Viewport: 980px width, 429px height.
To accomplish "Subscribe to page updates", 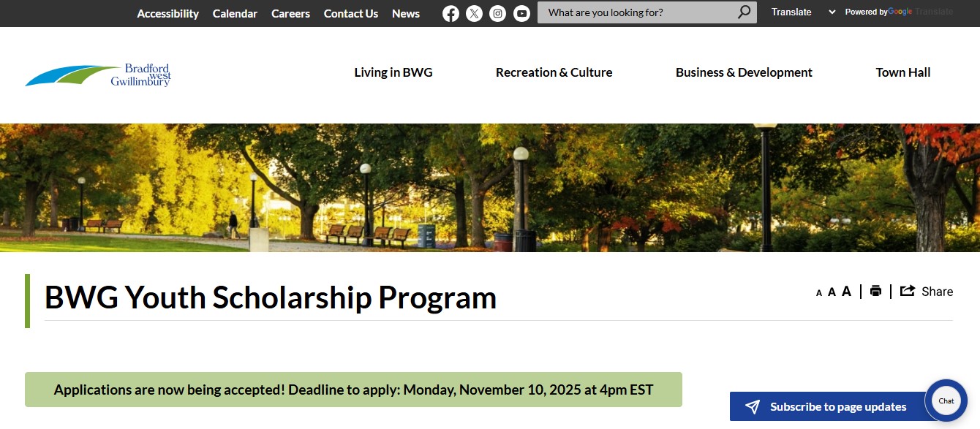I will tap(827, 407).
